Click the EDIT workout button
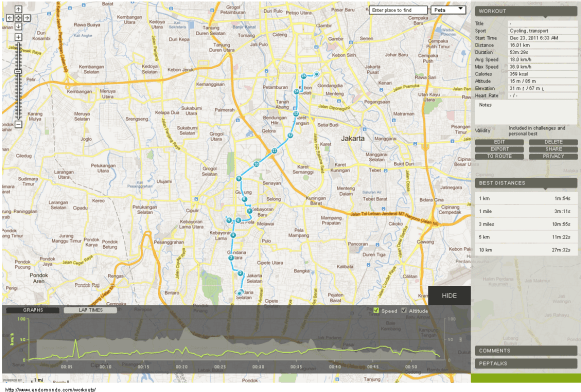 click(499, 142)
